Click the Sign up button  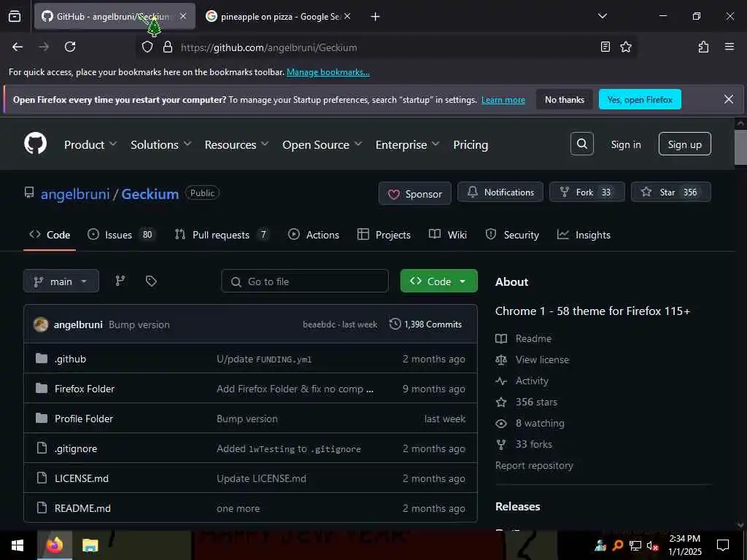click(684, 144)
